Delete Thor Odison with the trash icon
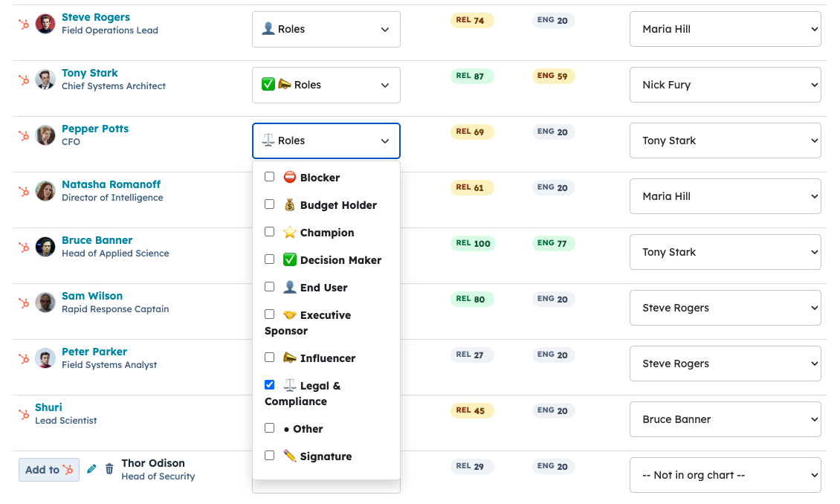The width and height of the screenshot is (840, 504). point(109,469)
